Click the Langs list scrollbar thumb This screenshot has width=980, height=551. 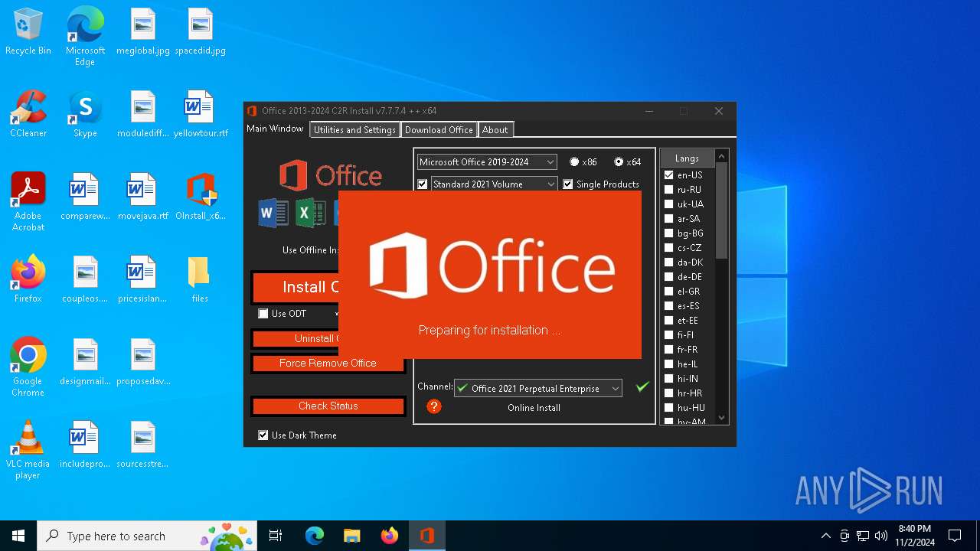[721, 210]
